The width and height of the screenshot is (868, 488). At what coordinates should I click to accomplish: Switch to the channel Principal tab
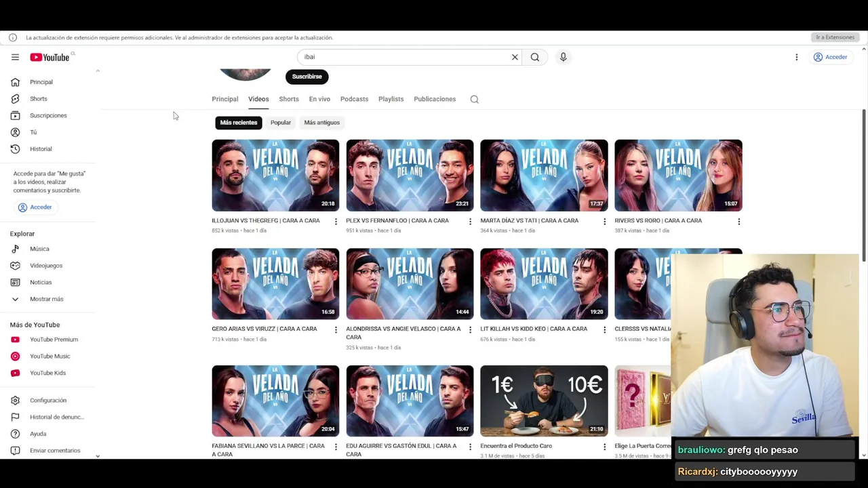[225, 99]
